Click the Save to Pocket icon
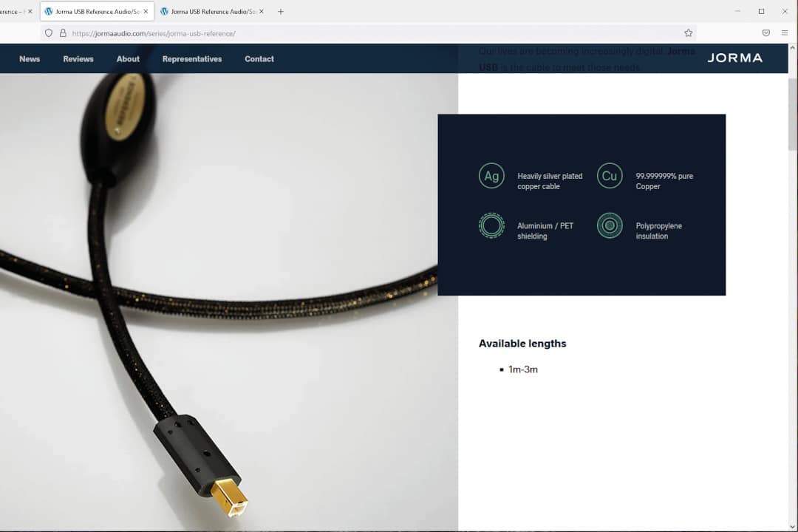798x532 pixels. (766, 33)
